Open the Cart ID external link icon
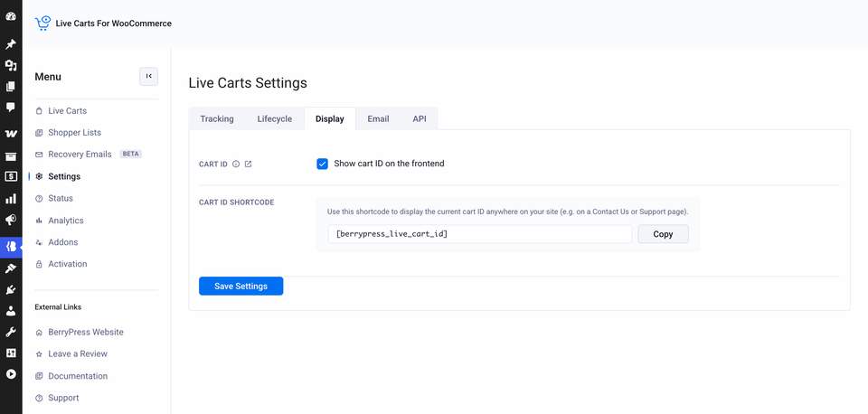This screenshot has width=868, height=414. tap(248, 164)
